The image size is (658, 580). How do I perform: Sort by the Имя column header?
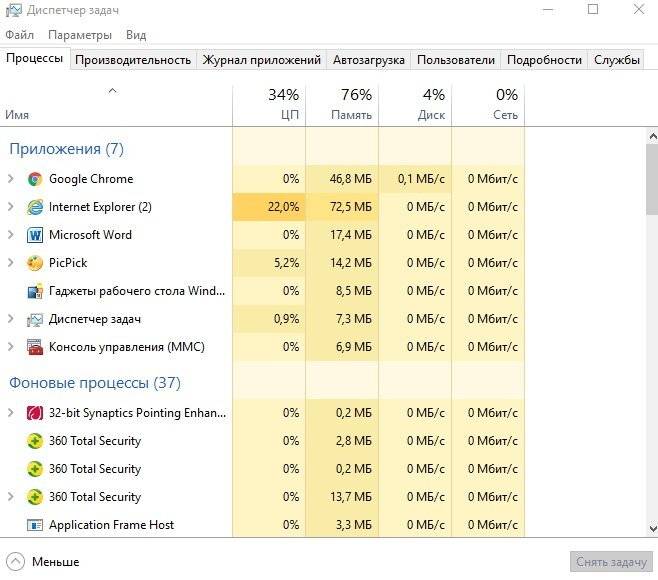(116, 105)
